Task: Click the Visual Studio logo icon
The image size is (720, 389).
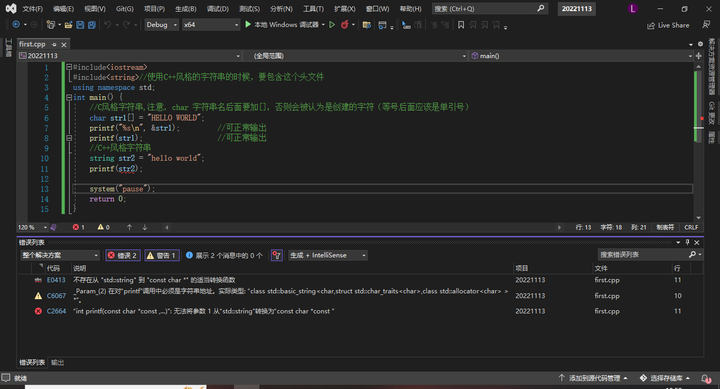Action: (11, 8)
